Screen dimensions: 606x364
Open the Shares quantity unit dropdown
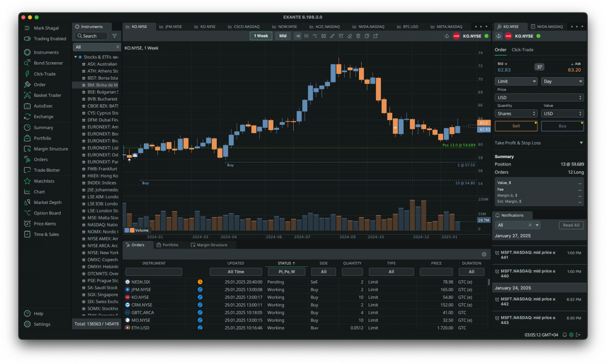516,113
